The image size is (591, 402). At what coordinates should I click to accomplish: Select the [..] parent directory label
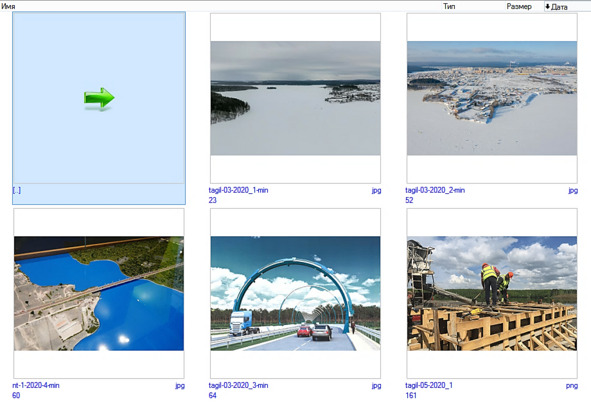(x=17, y=190)
